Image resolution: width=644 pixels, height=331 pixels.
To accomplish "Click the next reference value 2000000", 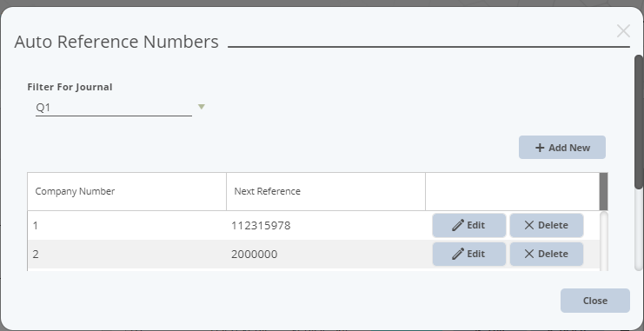I will 255,255.
